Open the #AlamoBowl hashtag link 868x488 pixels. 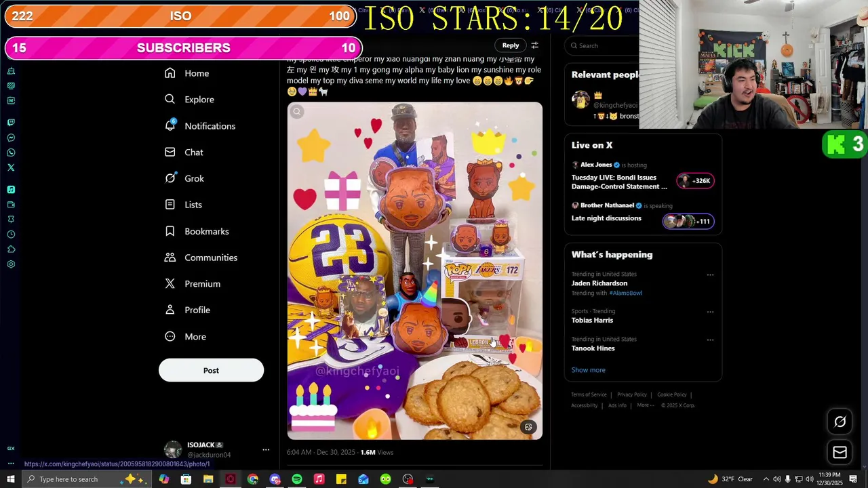click(625, 293)
